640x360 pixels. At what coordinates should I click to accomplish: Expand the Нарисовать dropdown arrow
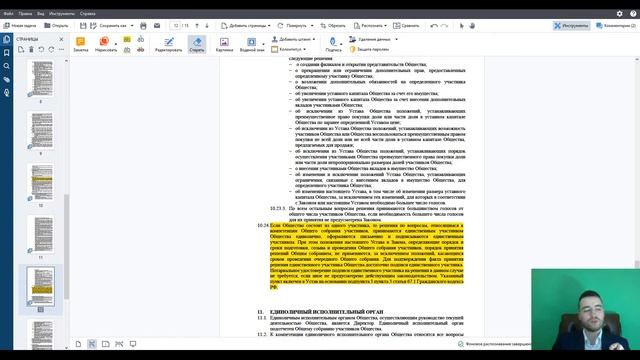click(116, 44)
